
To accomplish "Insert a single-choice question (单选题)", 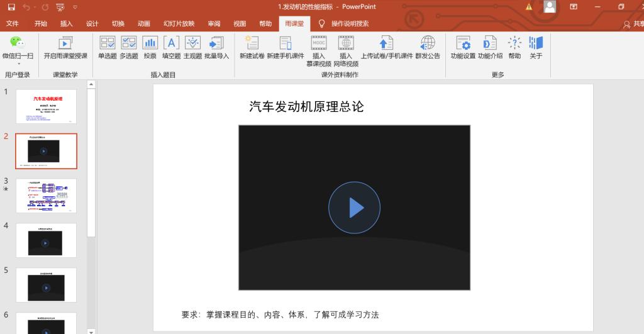I will point(107,48).
